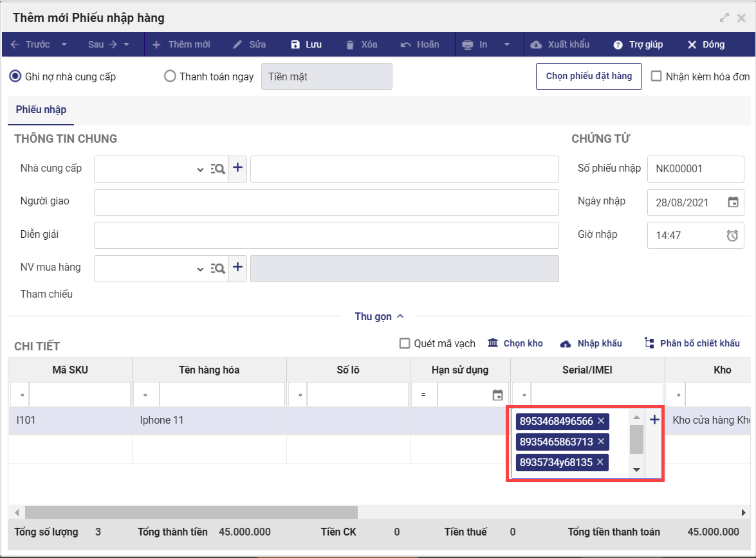Viewport: 756px width, 558px height.
Task: Click the Lưu save icon in toolbar
Action: 295,45
